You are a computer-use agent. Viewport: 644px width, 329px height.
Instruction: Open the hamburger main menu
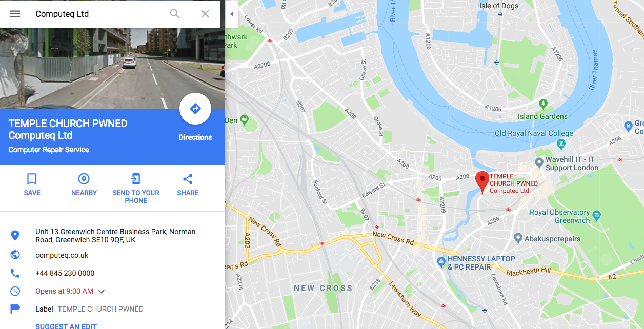coord(15,14)
